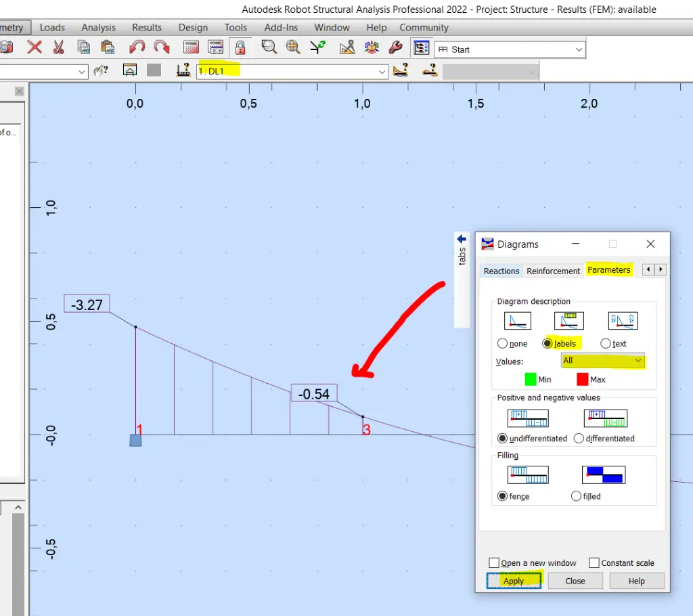Click the support at node 1

pos(135,441)
